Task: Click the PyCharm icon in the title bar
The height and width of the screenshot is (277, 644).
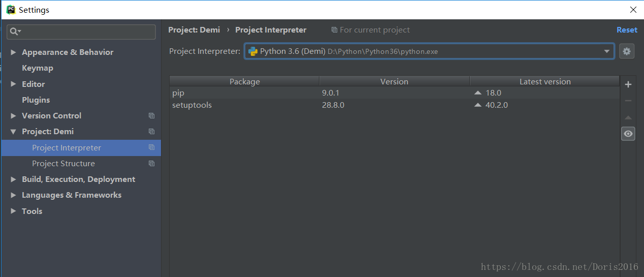Action: point(11,10)
